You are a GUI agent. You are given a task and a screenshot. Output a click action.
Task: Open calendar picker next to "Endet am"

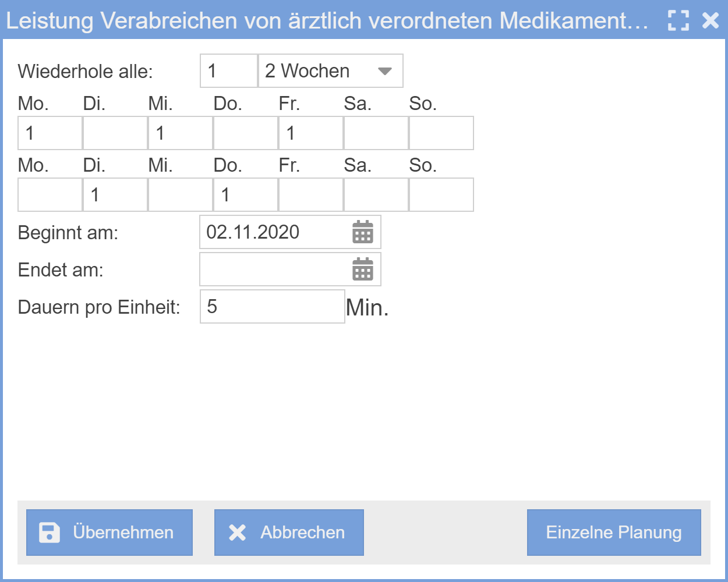(363, 269)
